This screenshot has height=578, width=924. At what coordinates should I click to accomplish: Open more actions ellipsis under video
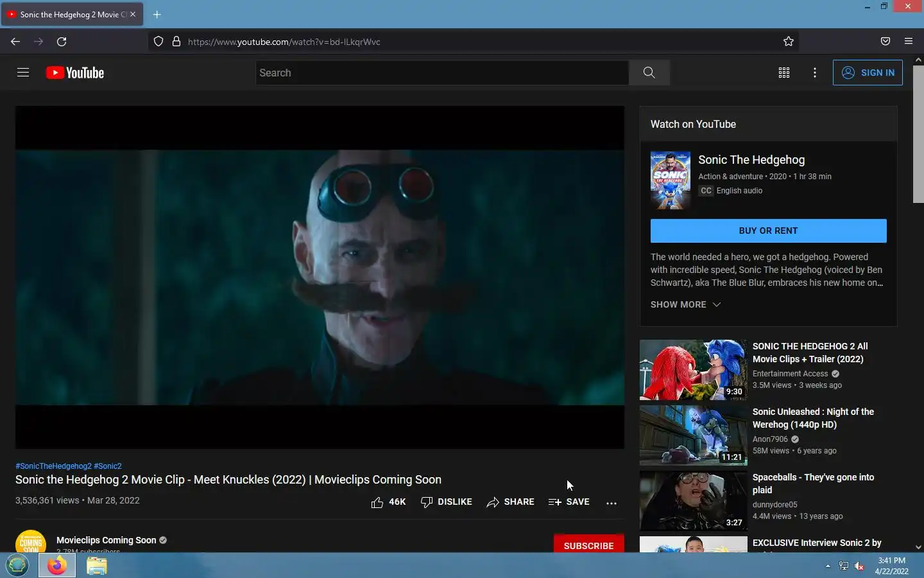(612, 503)
